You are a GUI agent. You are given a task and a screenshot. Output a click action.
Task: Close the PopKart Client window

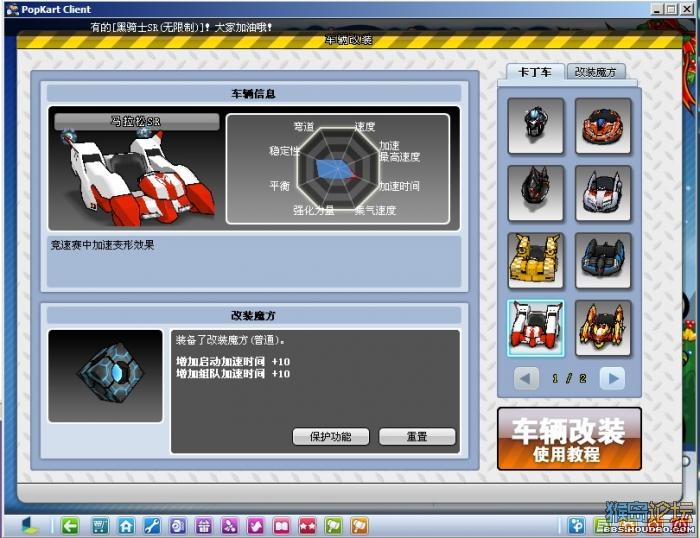686,9
